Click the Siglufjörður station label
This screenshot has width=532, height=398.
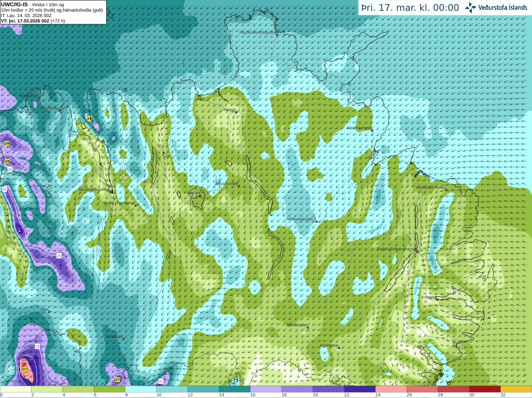coord(29,96)
